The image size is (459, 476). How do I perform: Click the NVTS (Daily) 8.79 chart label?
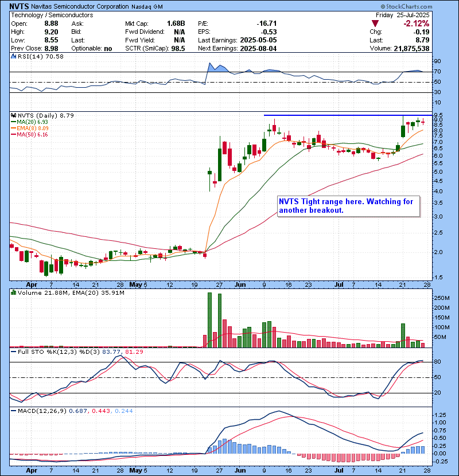(x=45, y=115)
